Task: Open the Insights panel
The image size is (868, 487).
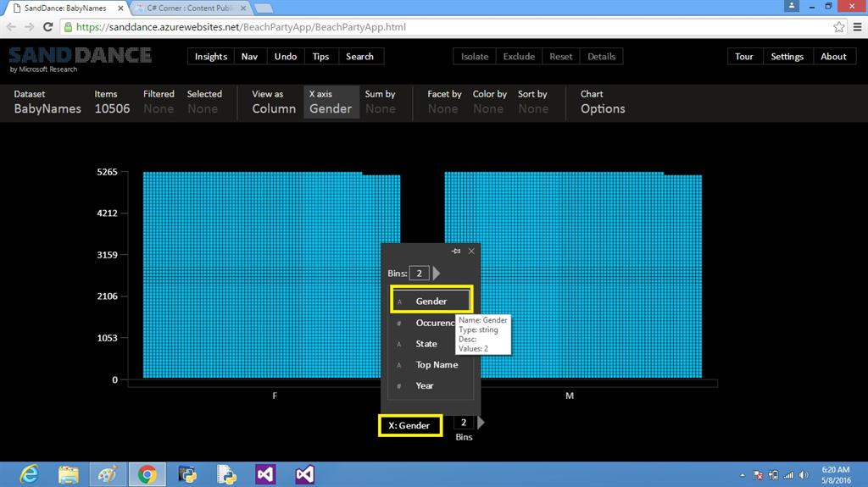Action: coord(211,57)
